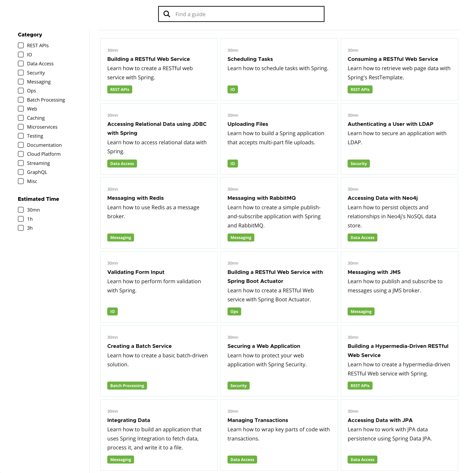Open the Building a RESTful Web Service guide
476x473 pixels.
(148, 59)
